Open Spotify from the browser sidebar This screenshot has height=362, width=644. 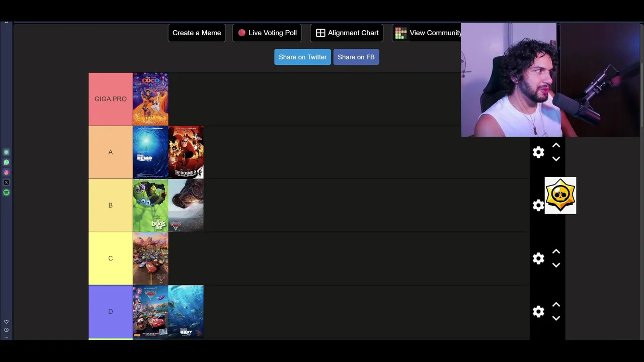(7, 193)
